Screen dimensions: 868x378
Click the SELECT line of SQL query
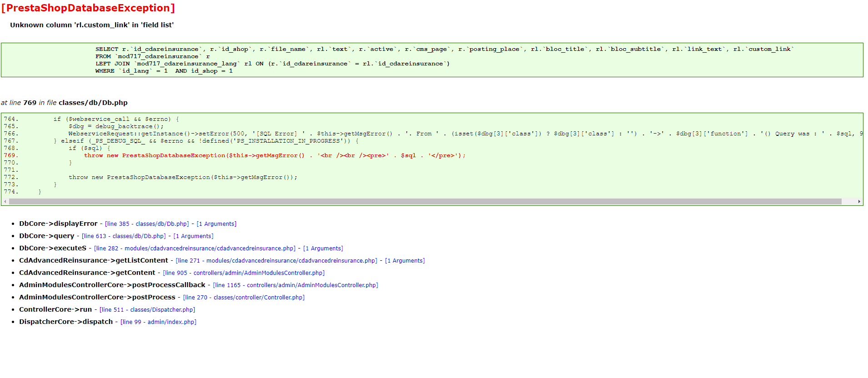(x=445, y=49)
